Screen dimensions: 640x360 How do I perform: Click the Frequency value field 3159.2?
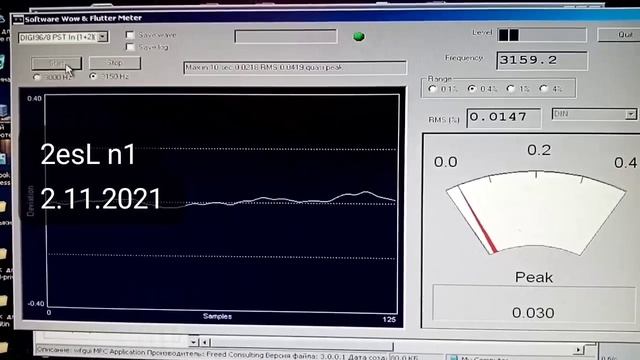542,60
